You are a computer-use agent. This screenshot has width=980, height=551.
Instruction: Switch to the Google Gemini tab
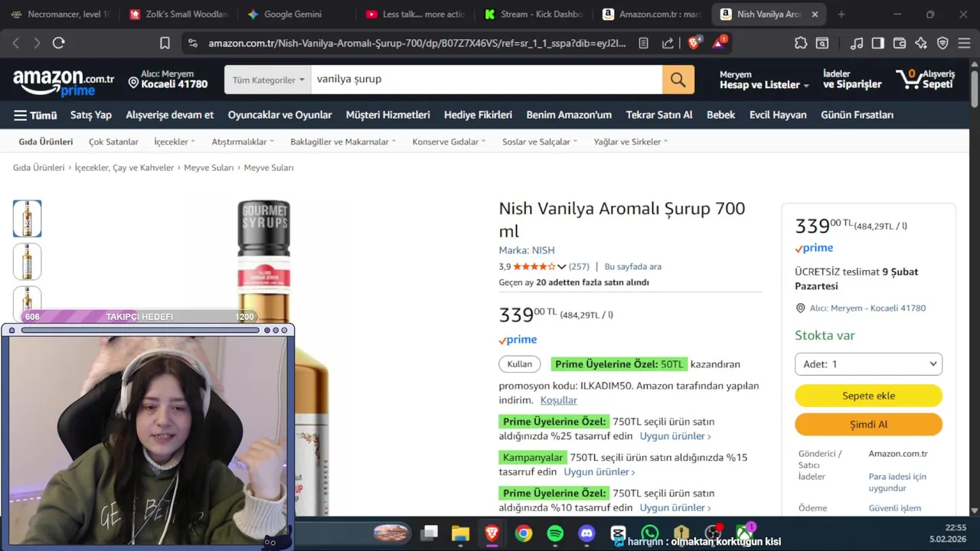293,14
